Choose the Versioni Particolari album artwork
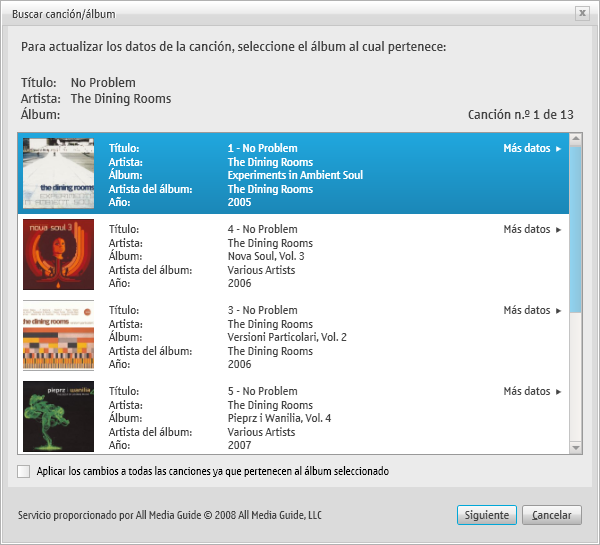 [x=58, y=335]
